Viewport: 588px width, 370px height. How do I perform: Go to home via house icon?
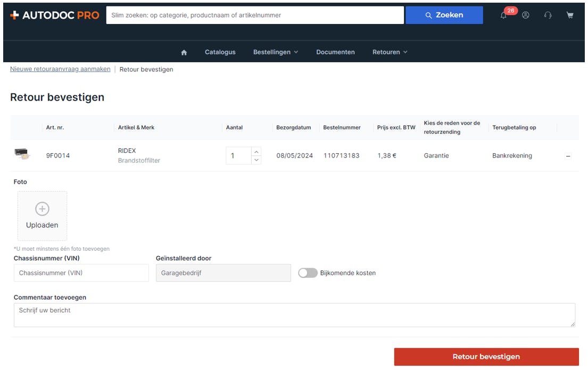[x=184, y=52]
